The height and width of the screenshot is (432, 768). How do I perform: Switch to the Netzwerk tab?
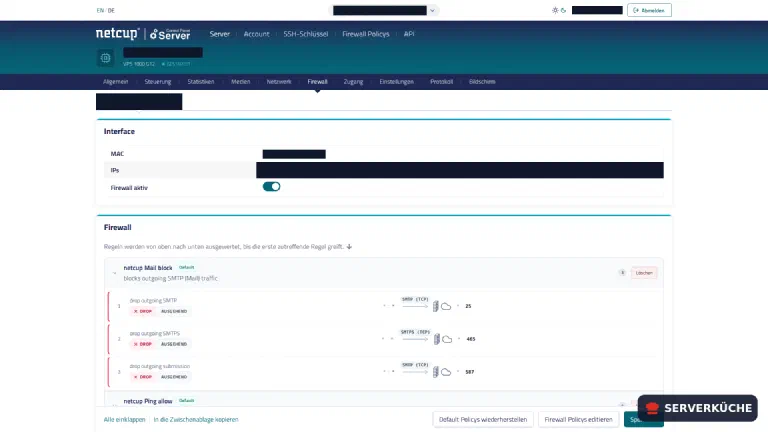279,82
